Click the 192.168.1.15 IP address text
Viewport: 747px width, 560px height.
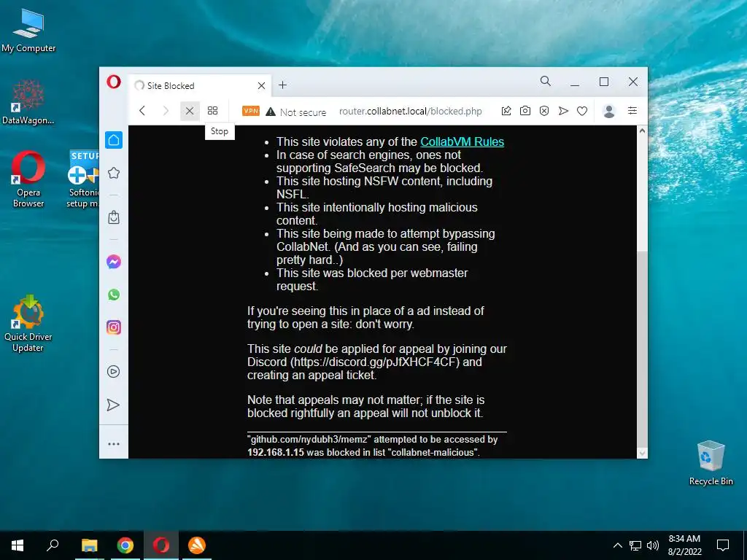pyautogui.click(x=275, y=452)
